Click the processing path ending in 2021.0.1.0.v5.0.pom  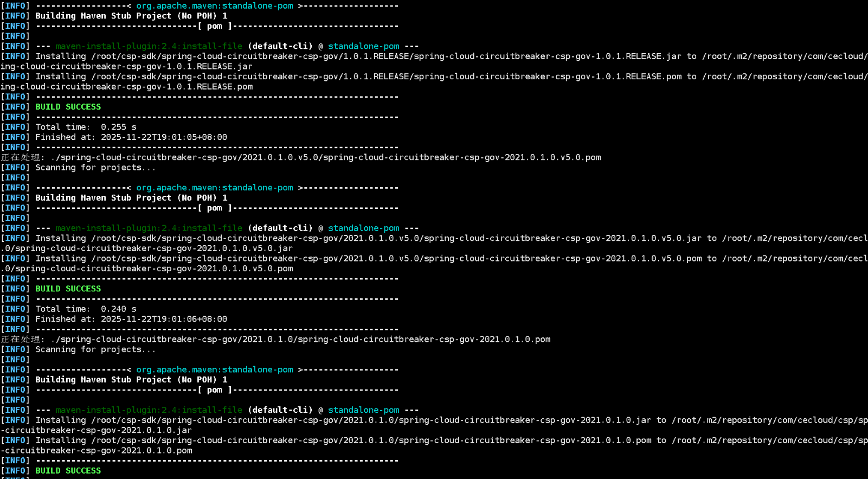pyautogui.click(x=325, y=157)
